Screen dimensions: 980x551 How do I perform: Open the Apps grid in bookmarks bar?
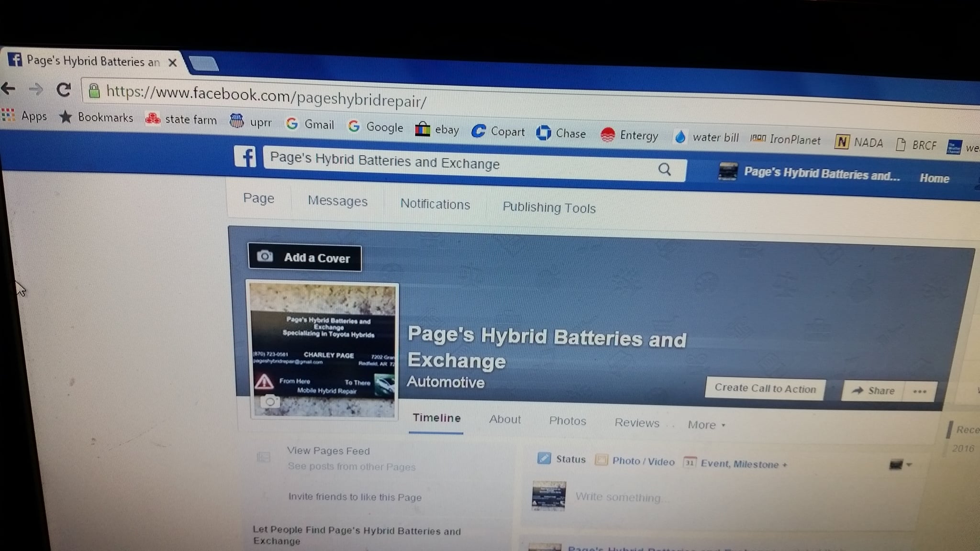[24, 116]
